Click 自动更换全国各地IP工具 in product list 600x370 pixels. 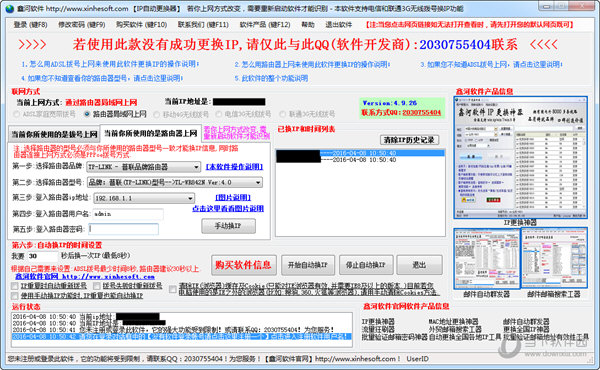tap(465, 337)
